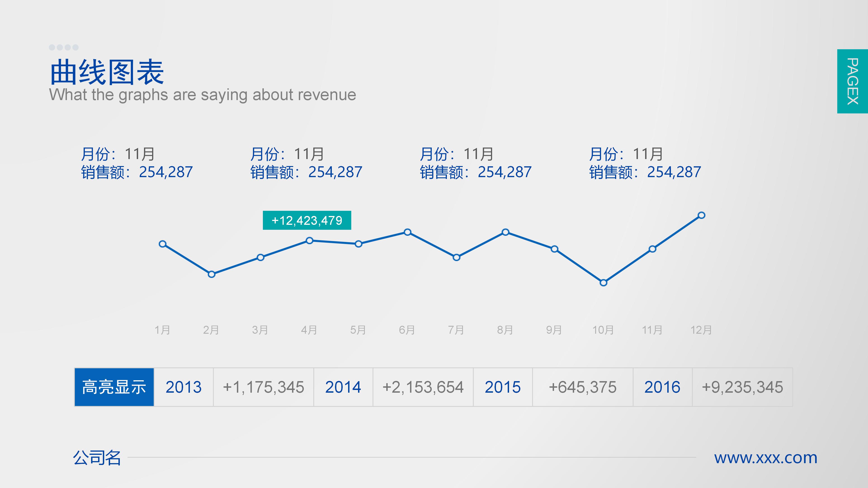The width and height of the screenshot is (868, 488).
Task: Select the 2015 year cell
Action: coord(503,387)
